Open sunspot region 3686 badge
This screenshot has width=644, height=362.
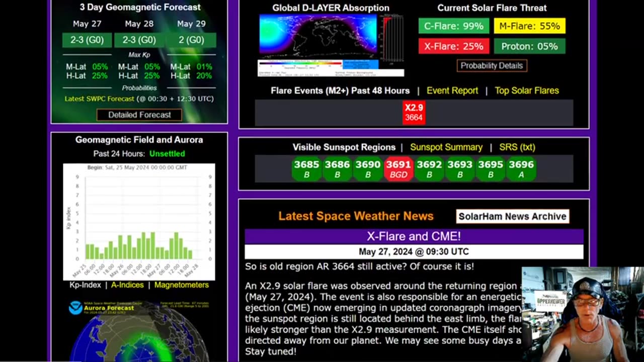click(337, 169)
